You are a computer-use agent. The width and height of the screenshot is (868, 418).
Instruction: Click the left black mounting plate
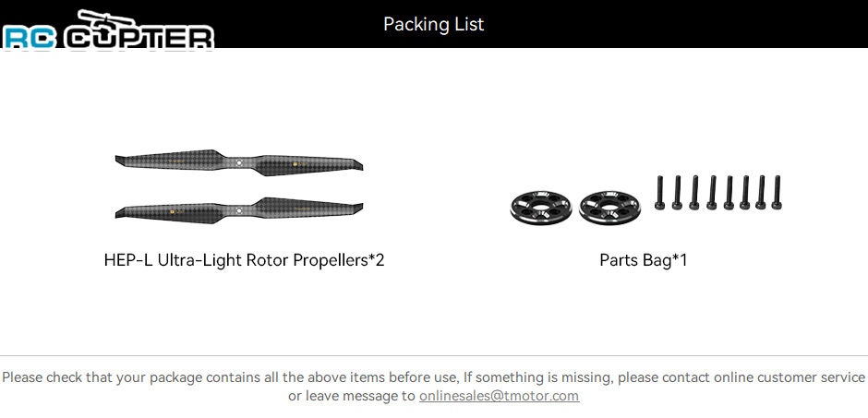(x=540, y=208)
